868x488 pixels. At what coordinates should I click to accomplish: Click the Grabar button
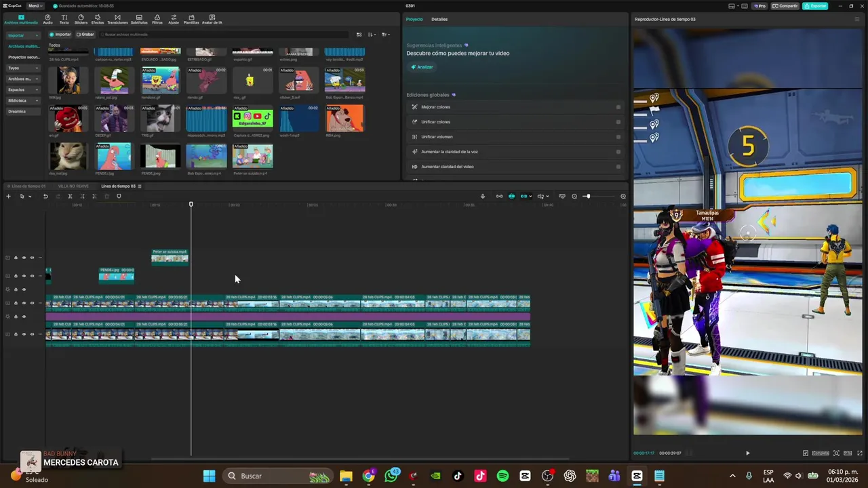85,35
